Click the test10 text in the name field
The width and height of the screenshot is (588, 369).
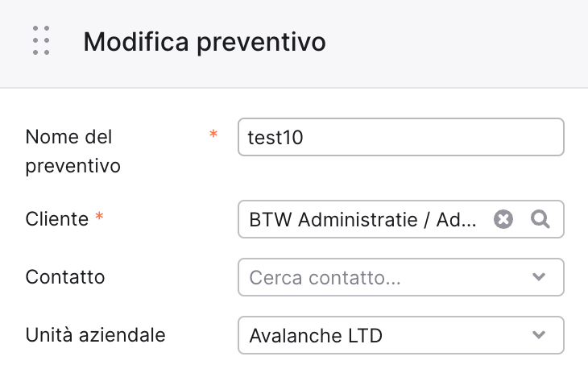pos(275,138)
